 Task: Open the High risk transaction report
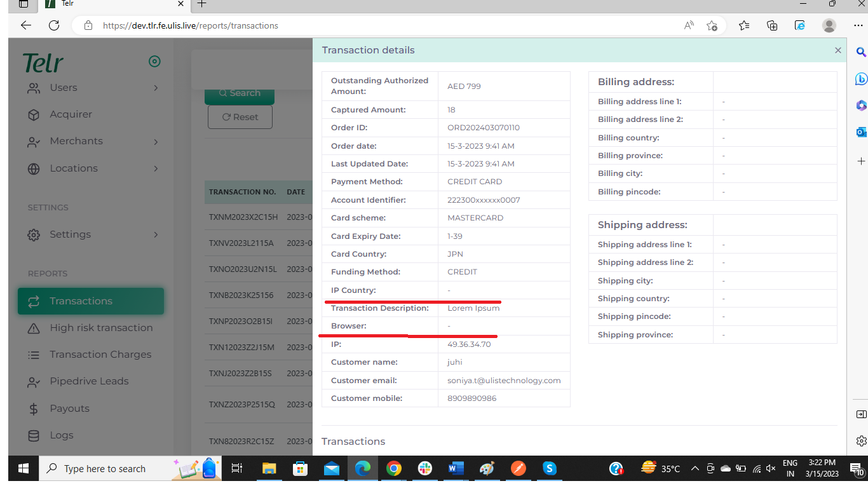(x=101, y=328)
